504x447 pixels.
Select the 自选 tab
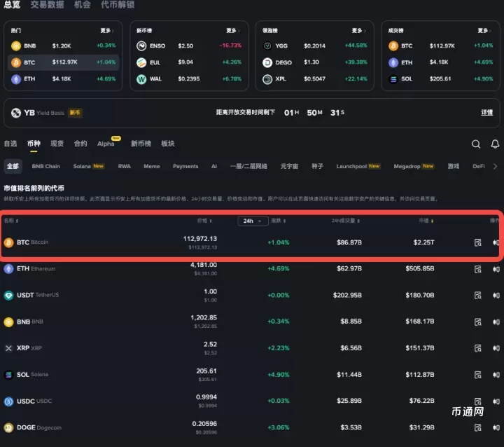[10, 144]
